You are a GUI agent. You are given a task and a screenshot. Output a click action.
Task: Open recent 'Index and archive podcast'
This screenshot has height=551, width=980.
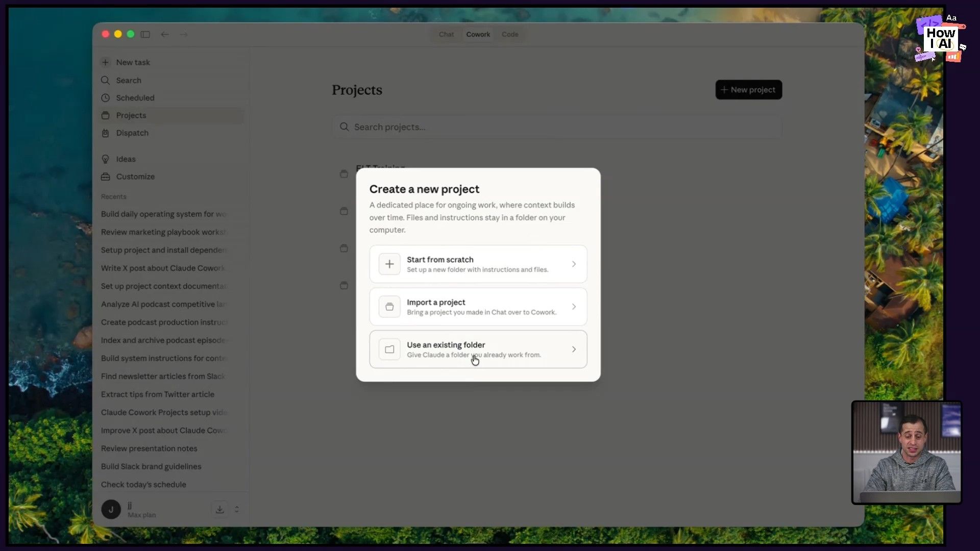(x=164, y=340)
